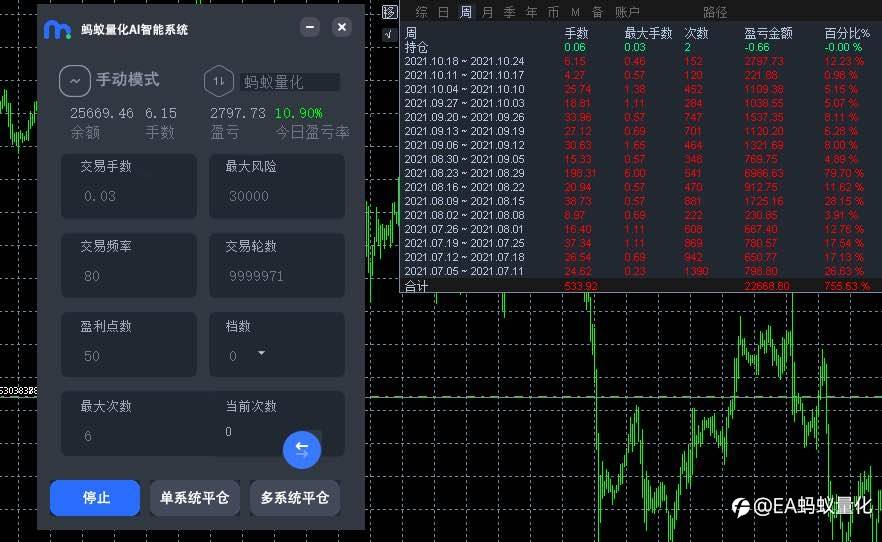
Task: Click the hexagon up-down arrows icon
Action: point(218,81)
